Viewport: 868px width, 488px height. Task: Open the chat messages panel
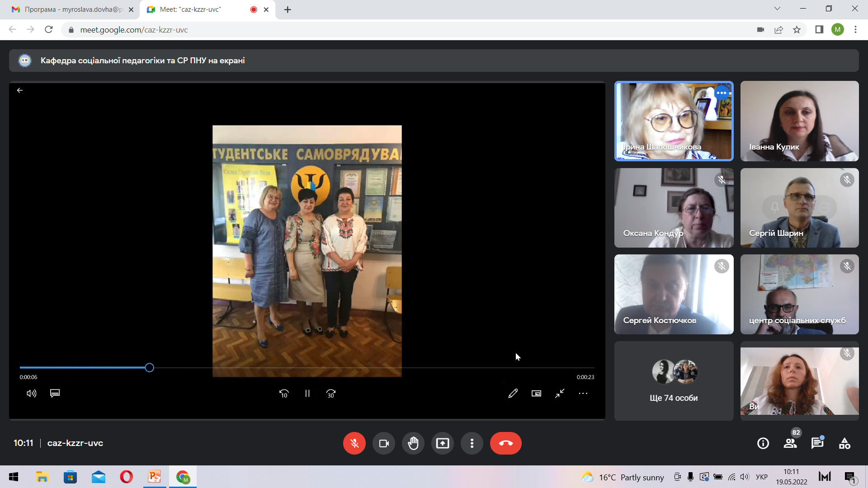pyautogui.click(x=817, y=443)
